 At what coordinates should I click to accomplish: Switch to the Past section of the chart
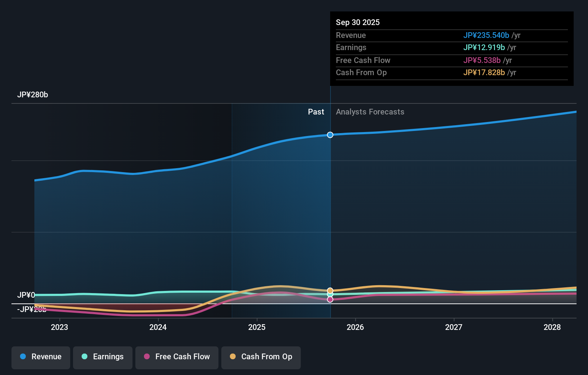click(315, 112)
